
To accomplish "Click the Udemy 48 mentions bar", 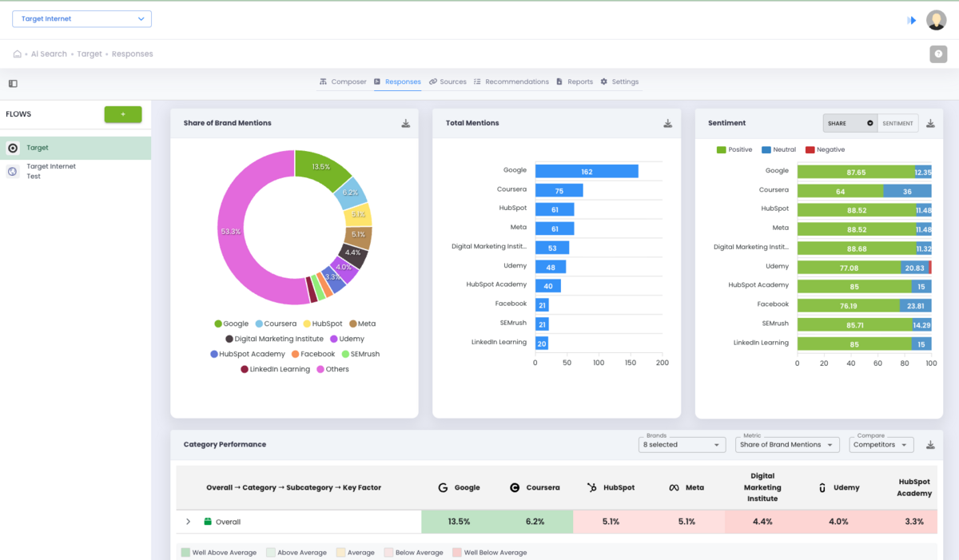I will [551, 267].
